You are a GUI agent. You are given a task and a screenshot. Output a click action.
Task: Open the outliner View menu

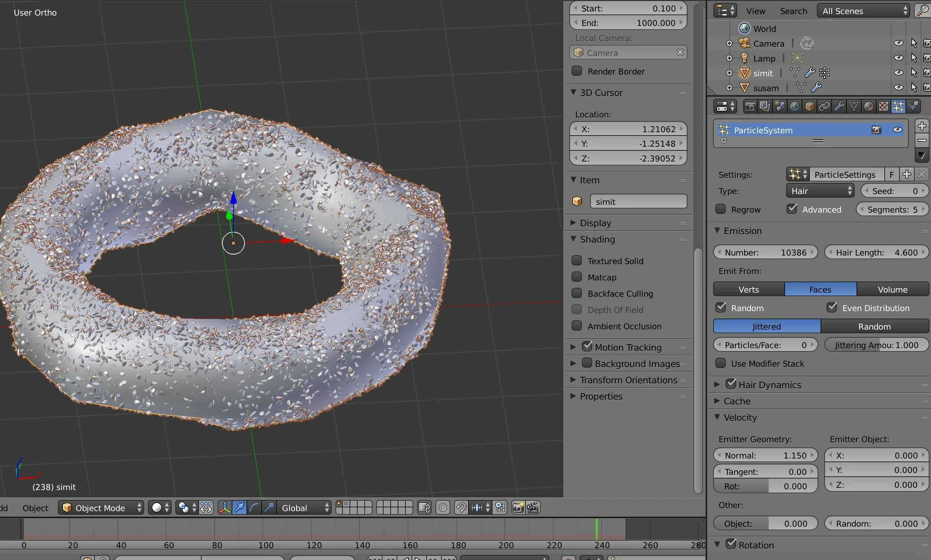click(x=755, y=11)
